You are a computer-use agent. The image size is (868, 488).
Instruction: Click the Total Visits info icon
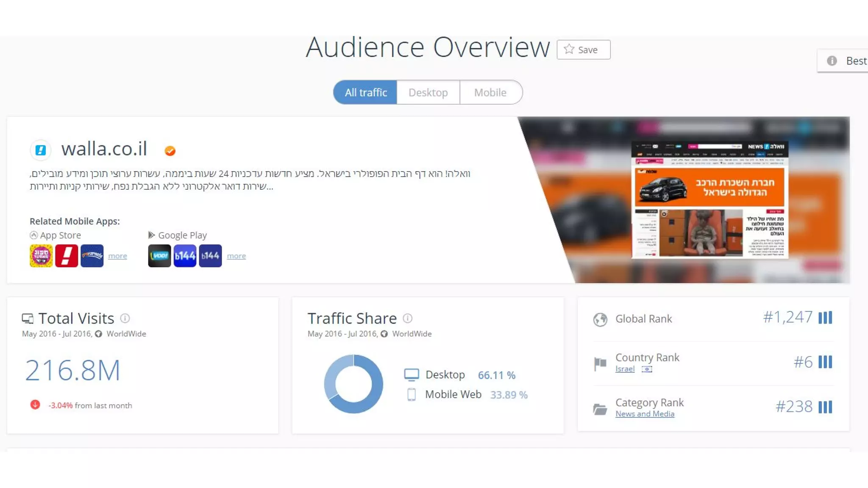[x=125, y=318]
